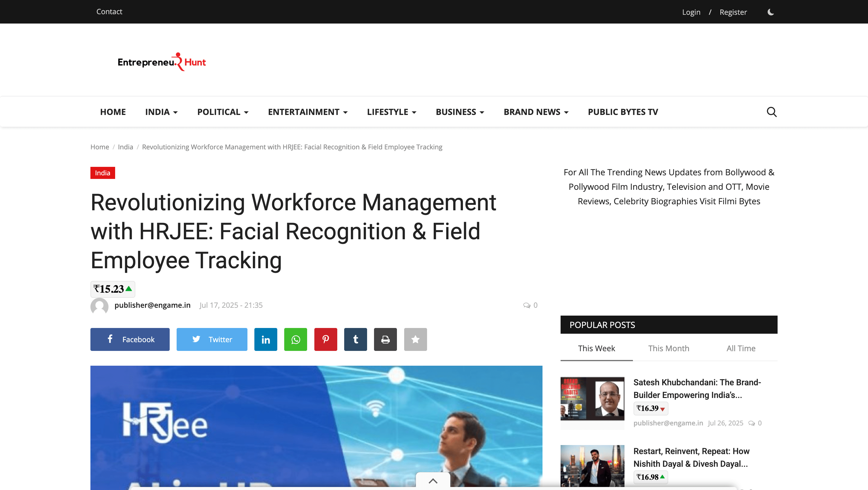Expand the India dropdown menu
The height and width of the screenshot is (490, 868).
[x=161, y=112]
